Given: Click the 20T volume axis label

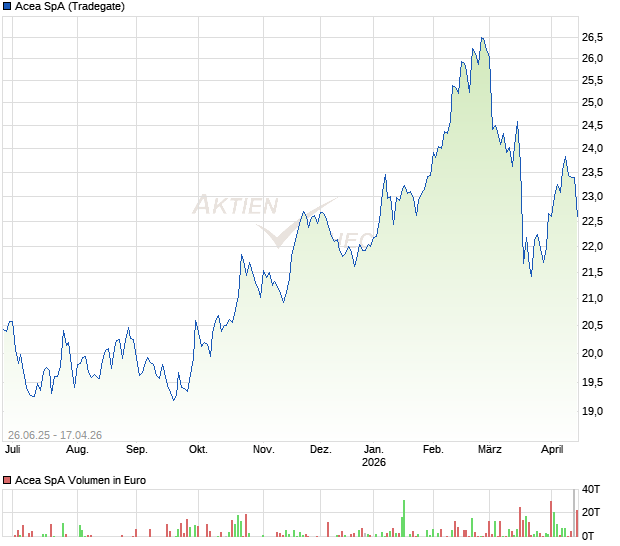Looking at the screenshot, I should (x=591, y=512).
